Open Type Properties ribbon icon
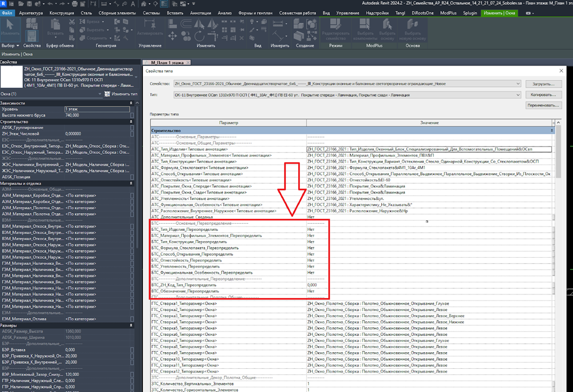Screen dimensions: 573x392 click(32, 24)
